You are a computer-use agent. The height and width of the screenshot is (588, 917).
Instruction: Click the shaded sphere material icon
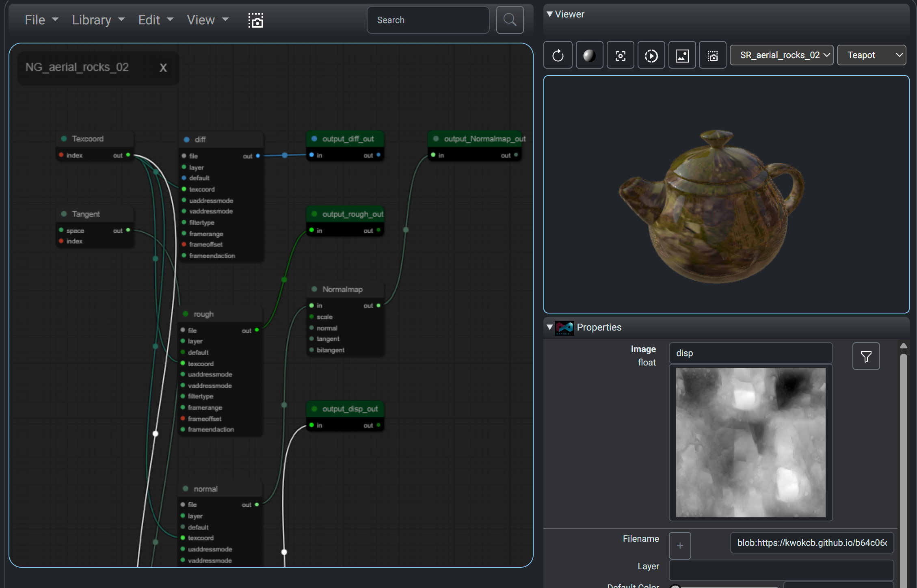(x=589, y=55)
